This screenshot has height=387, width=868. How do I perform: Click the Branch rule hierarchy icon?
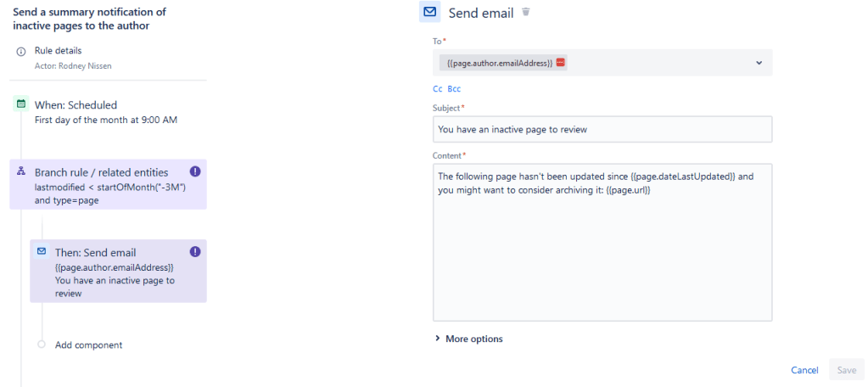coord(21,171)
